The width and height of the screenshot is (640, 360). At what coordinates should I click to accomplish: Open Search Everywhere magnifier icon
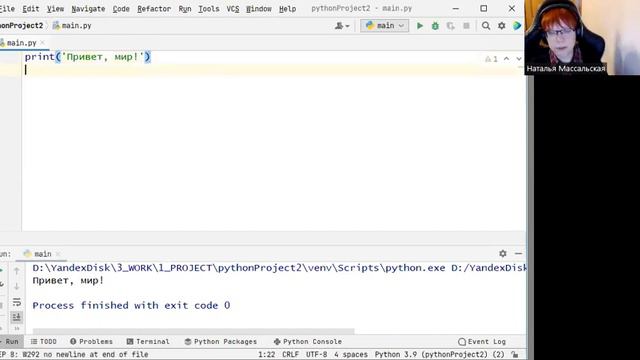pos(486,26)
